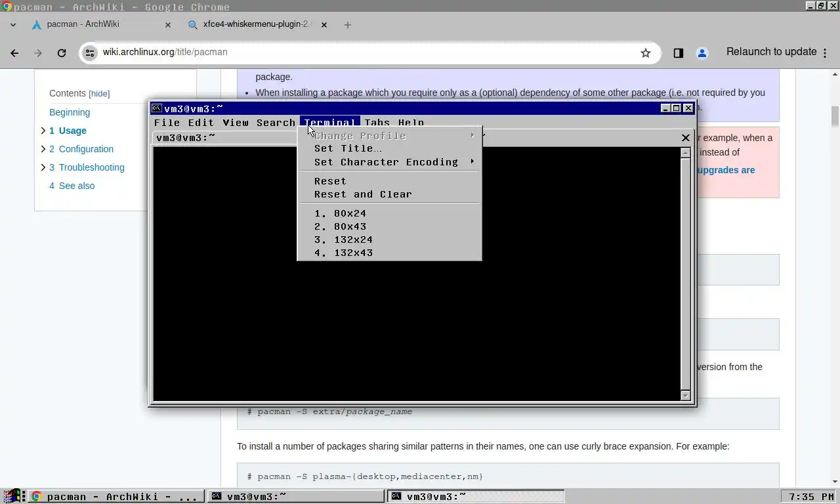Switch to pacman - ArchWiki browser tab
Viewport: 840px width, 504px height.
[x=102, y=25]
